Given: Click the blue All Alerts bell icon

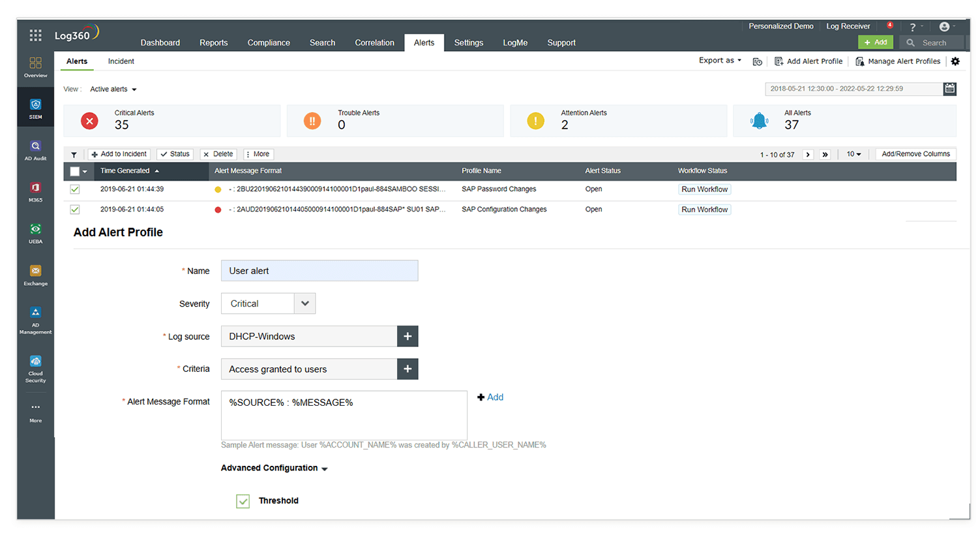Looking at the screenshot, I should tap(759, 121).
